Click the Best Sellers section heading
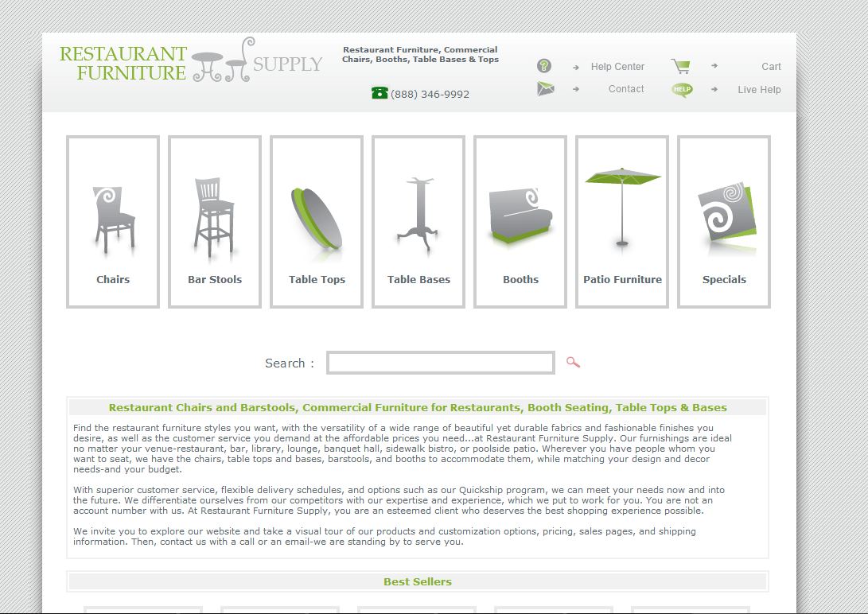 [418, 581]
